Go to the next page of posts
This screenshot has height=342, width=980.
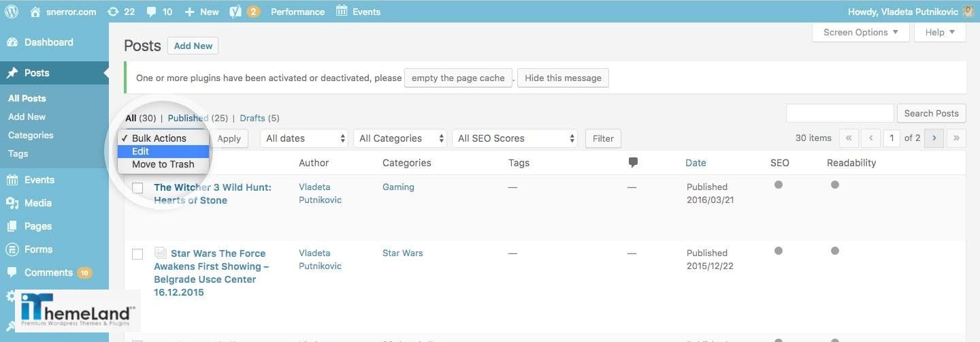click(x=934, y=138)
